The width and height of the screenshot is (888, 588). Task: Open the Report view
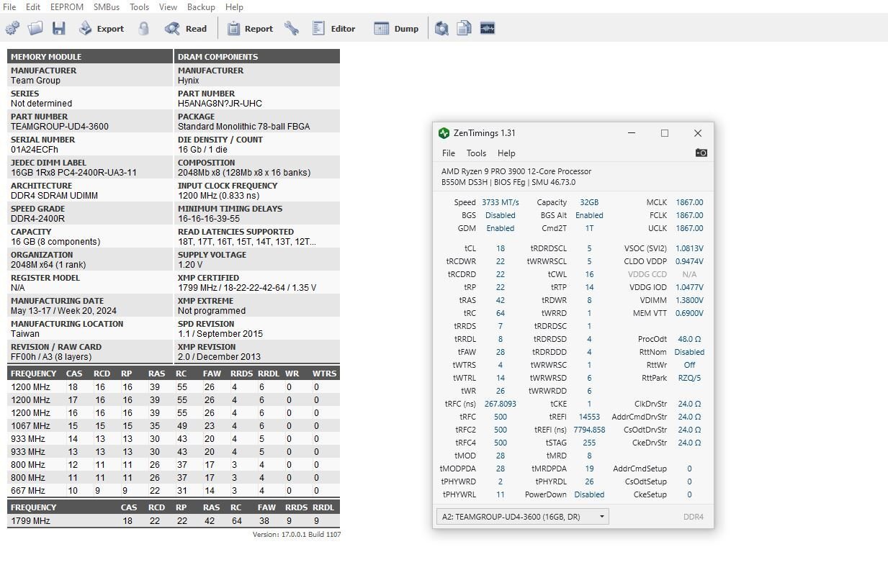[250, 29]
